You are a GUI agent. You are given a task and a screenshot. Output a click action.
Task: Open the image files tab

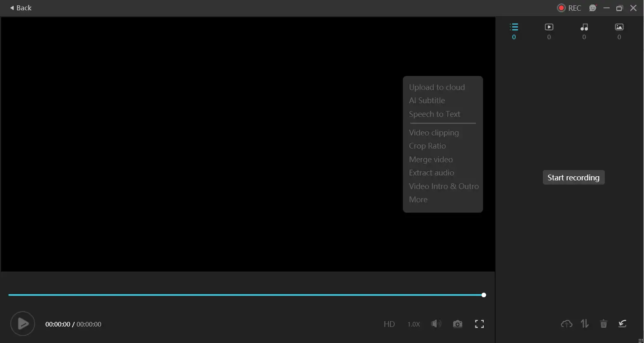click(x=619, y=31)
